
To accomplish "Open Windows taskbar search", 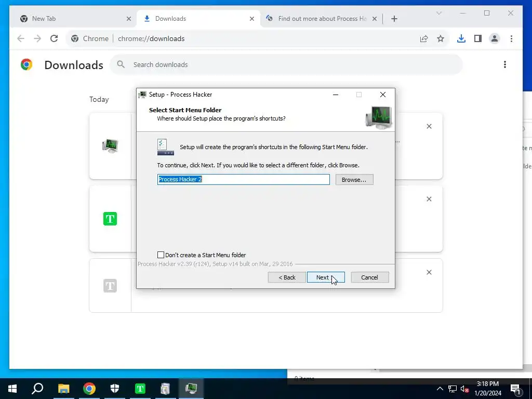I will 37,389.
